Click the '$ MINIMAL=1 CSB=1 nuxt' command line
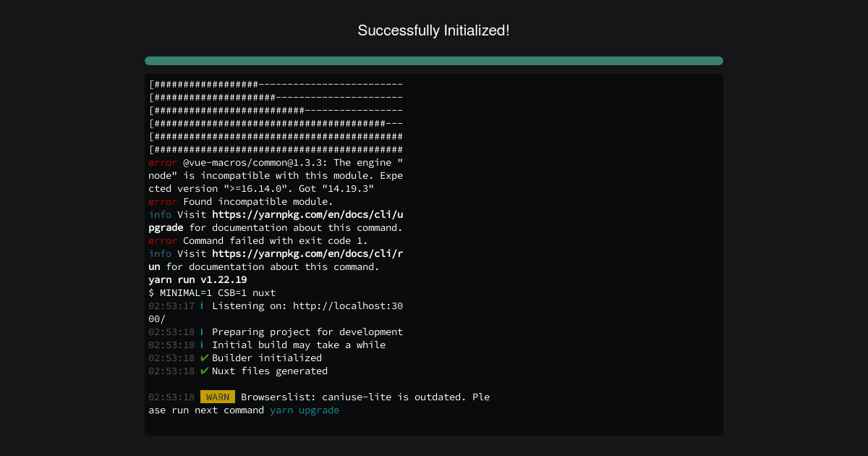The image size is (868, 456). click(x=212, y=292)
